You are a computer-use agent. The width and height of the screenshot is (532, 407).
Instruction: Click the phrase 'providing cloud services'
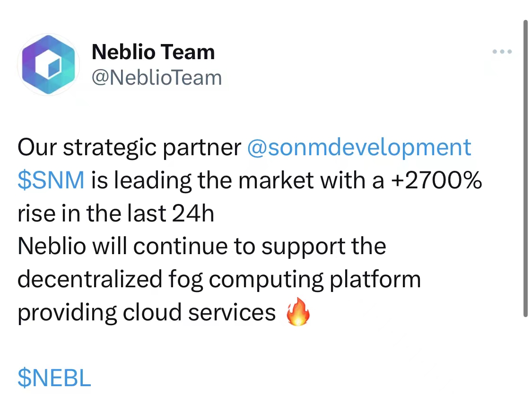point(147,312)
